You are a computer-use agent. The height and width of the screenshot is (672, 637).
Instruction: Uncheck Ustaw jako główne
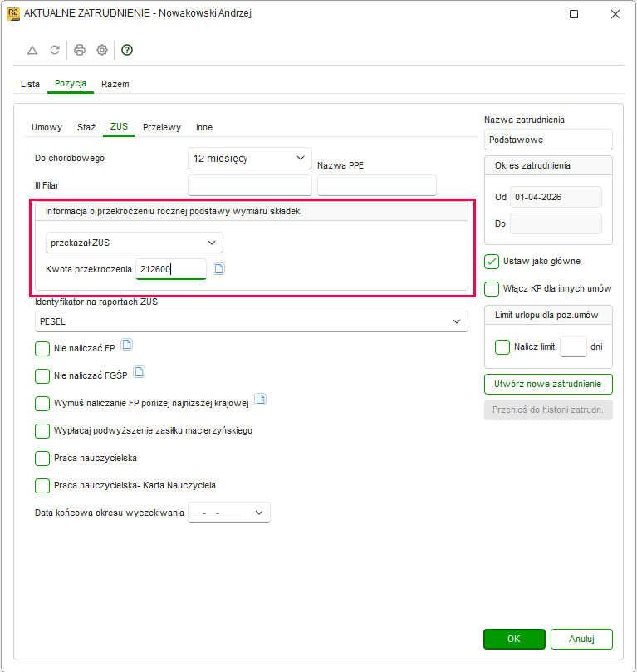(x=492, y=262)
